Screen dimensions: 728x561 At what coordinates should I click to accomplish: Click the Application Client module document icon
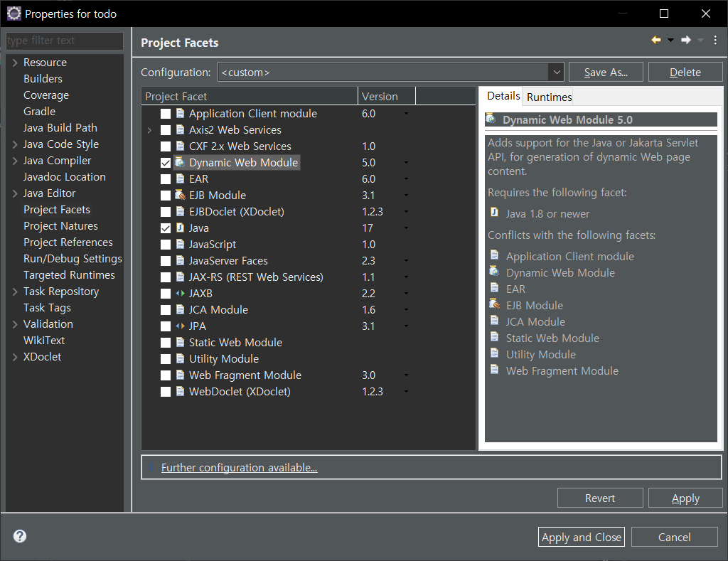(180, 113)
